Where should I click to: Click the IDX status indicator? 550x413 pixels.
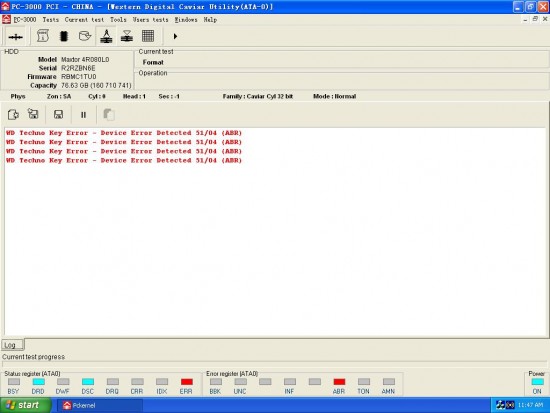tap(162, 381)
